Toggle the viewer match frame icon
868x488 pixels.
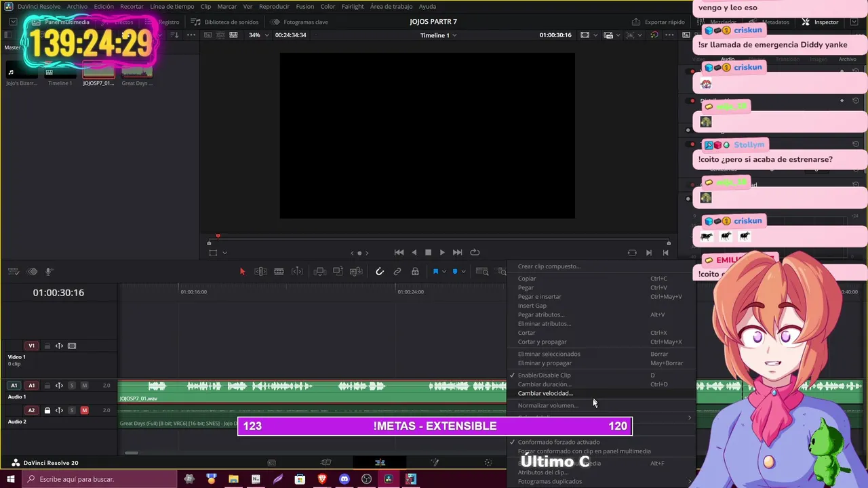(x=632, y=253)
